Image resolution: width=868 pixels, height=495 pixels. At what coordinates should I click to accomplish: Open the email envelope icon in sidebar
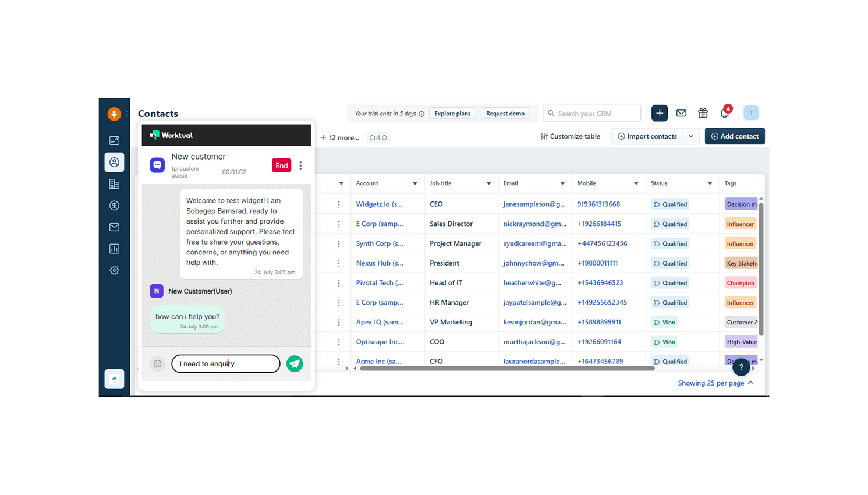point(114,227)
